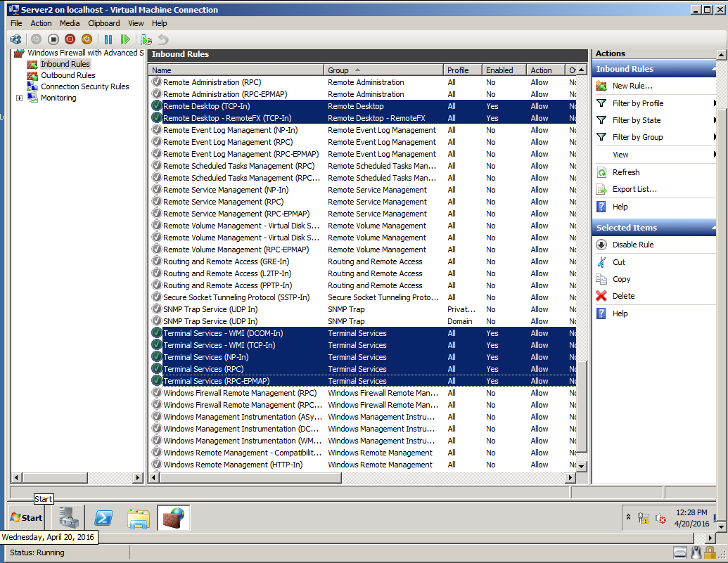Open Connection Security Rules node
The height and width of the screenshot is (563, 728).
coord(84,86)
